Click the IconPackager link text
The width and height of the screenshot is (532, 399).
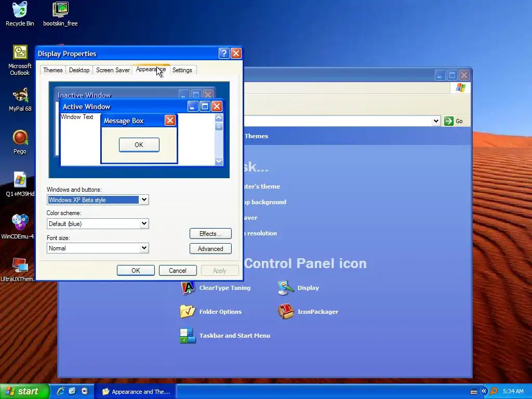317,312
